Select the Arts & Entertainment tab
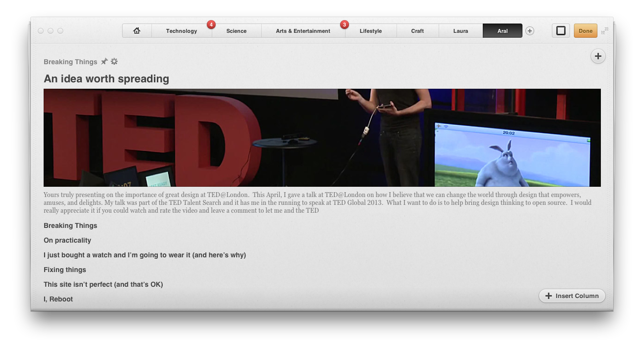The image size is (644, 350). (303, 31)
